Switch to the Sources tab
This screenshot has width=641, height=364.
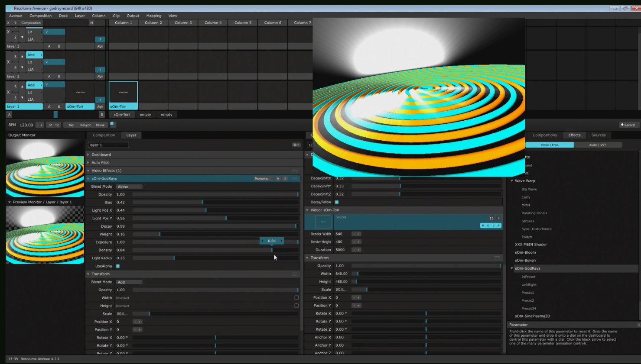pos(598,135)
